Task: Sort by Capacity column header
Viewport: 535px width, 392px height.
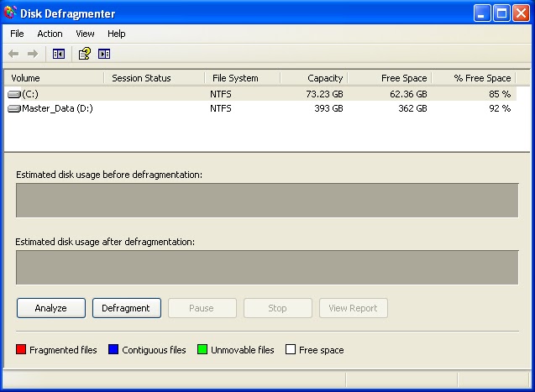Action: coord(314,78)
